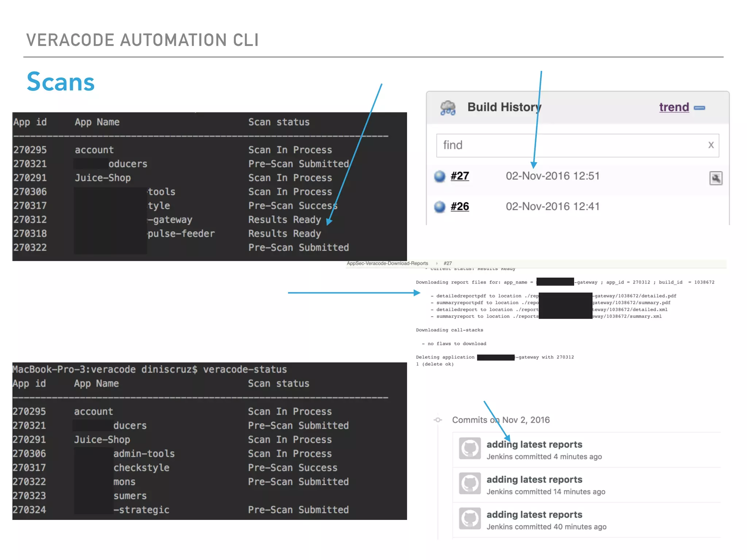Screen dimensions: 747x560
Task: Select the 02-Nov-2016 12:51 build timestamp
Action: point(553,176)
